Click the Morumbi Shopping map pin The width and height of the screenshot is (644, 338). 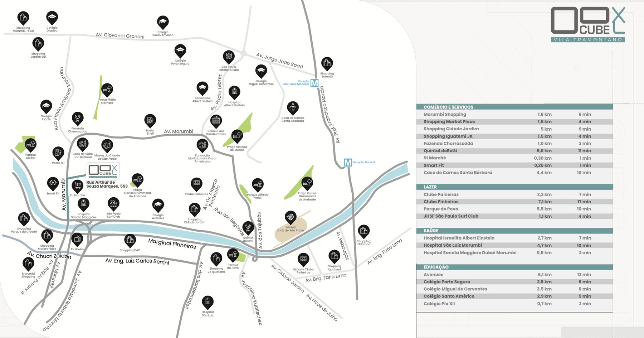point(28,265)
